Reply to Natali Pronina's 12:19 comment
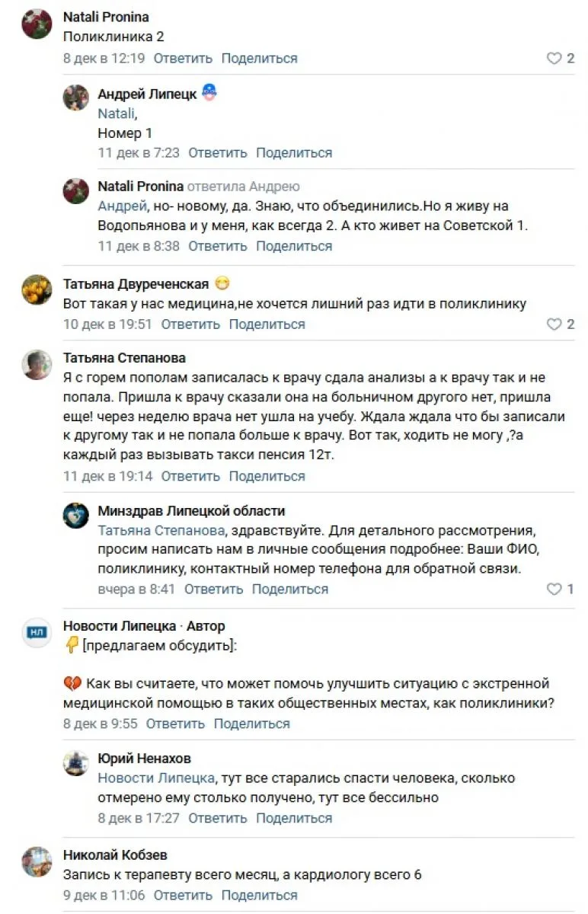This screenshot has height=914, width=588. click(x=183, y=59)
